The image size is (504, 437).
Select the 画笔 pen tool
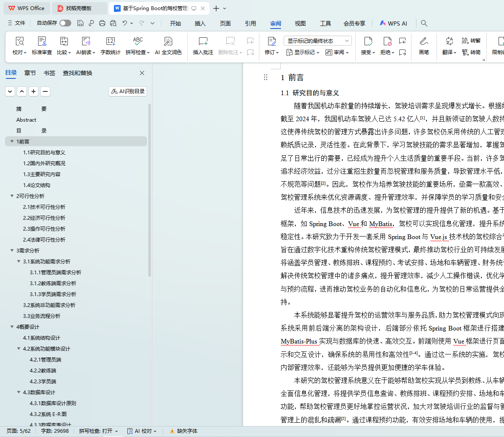pos(424,42)
